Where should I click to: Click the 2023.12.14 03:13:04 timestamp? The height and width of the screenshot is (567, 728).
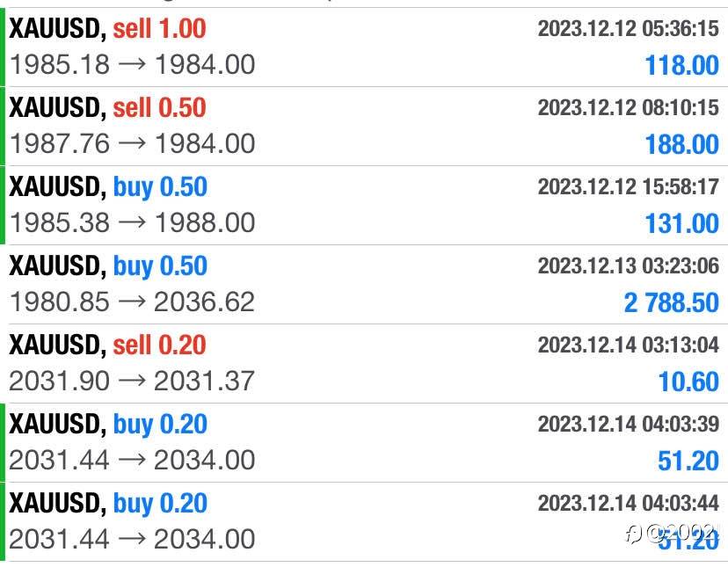coord(628,345)
